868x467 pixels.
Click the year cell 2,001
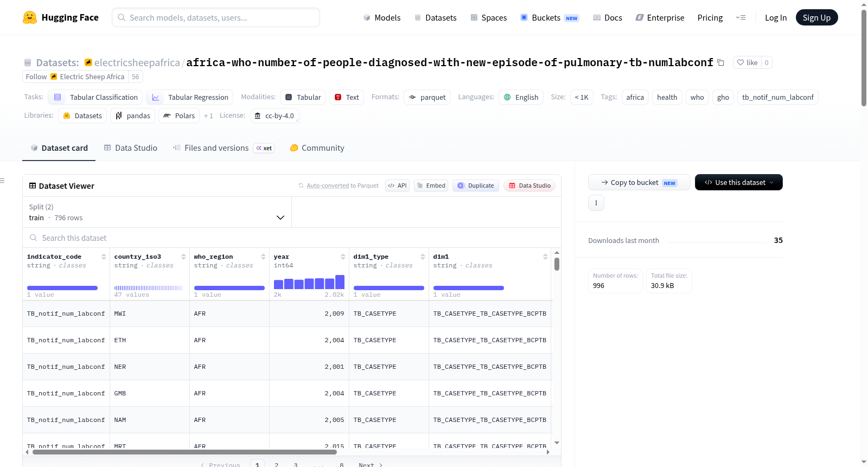point(309,367)
